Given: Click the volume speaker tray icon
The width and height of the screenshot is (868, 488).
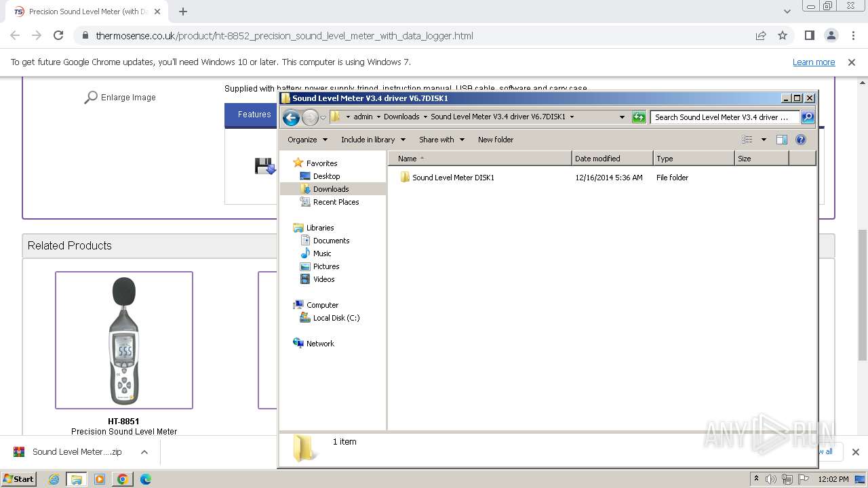Looking at the screenshot, I should pos(770,479).
